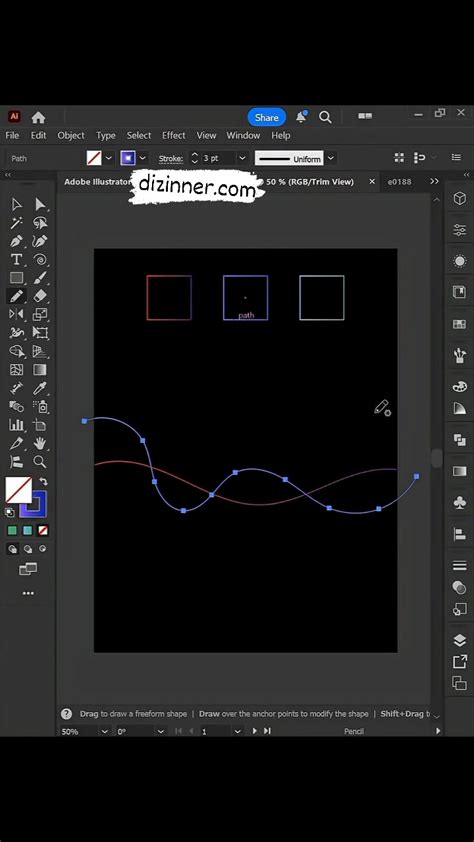Image resolution: width=474 pixels, height=842 pixels.
Task: Set paint mode to Color
Action: [12, 531]
